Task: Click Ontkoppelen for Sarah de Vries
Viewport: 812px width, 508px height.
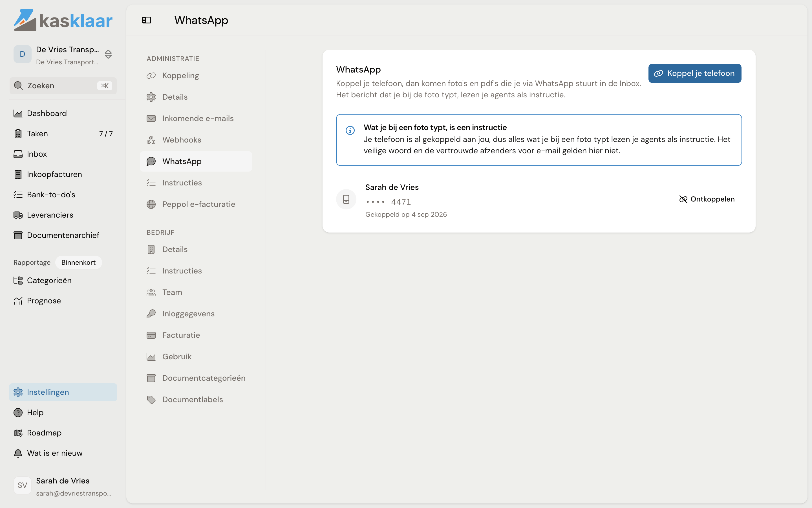Action: click(707, 199)
